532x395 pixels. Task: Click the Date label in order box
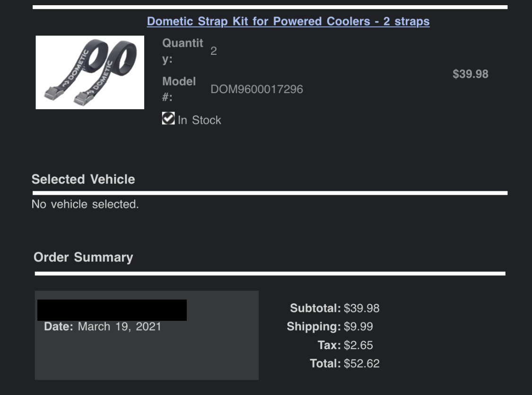[x=58, y=326]
